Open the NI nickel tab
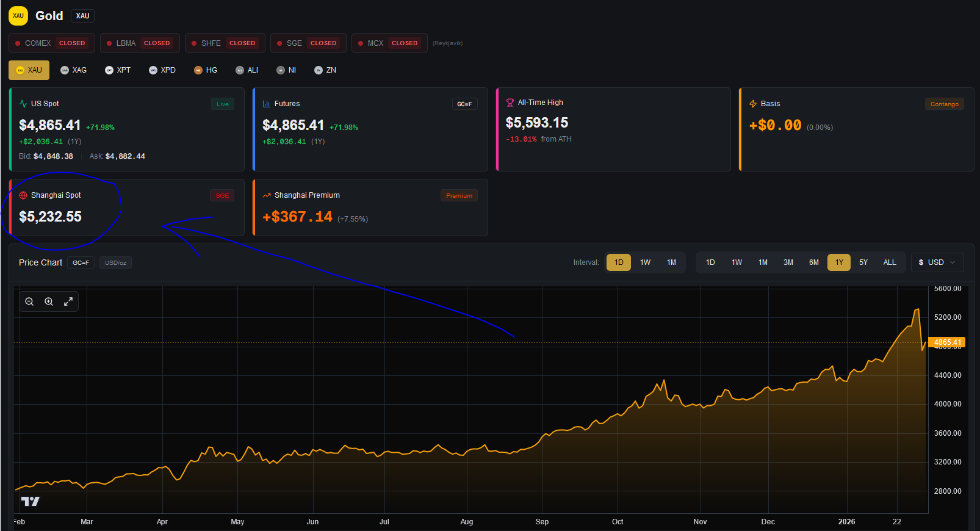The image size is (980, 531). [286, 70]
